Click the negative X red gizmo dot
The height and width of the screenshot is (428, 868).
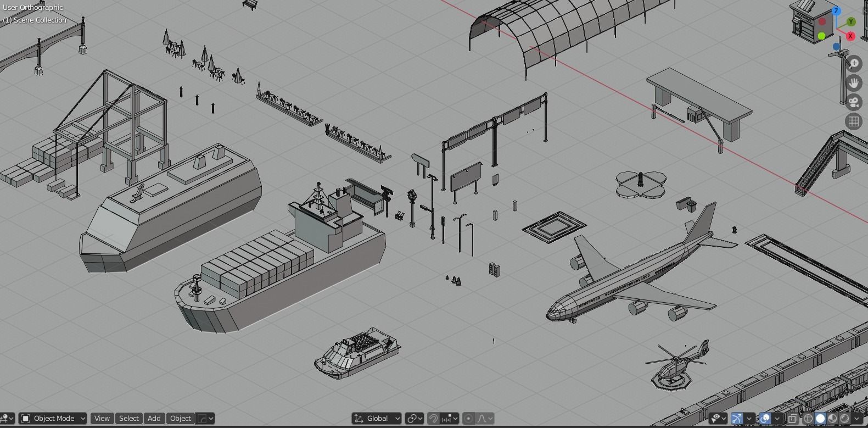click(822, 22)
